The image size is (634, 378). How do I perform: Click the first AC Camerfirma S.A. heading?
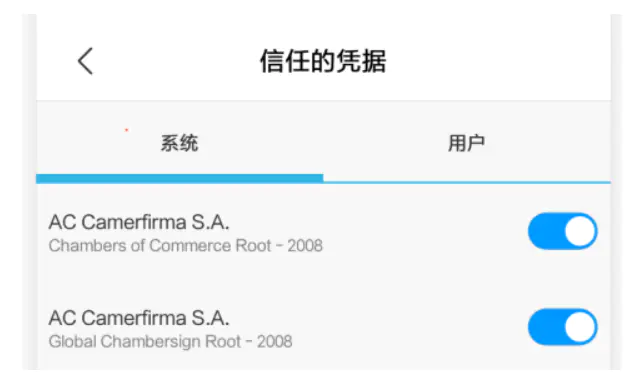139,222
